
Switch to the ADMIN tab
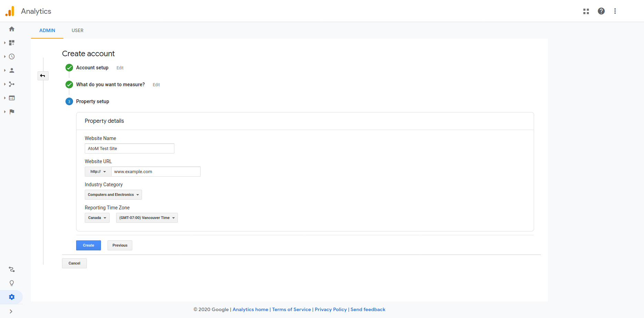[x=47, y=30]
